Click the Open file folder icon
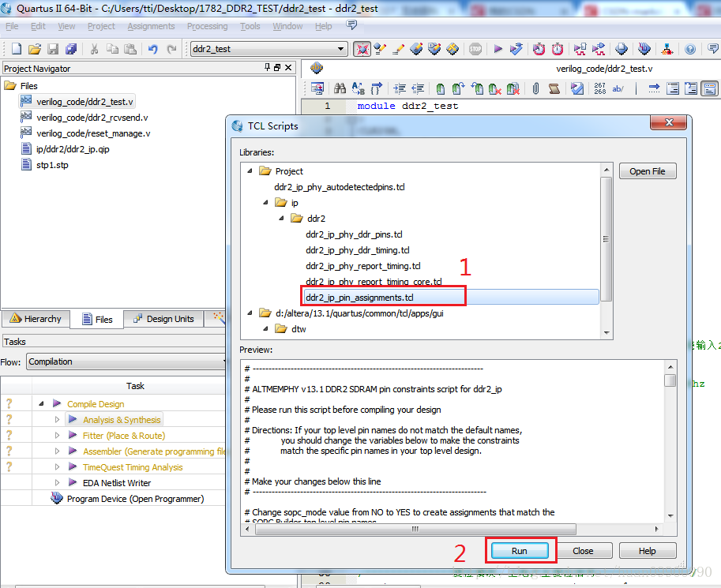This screenshot has width=721, height=588. coord(35,49)
